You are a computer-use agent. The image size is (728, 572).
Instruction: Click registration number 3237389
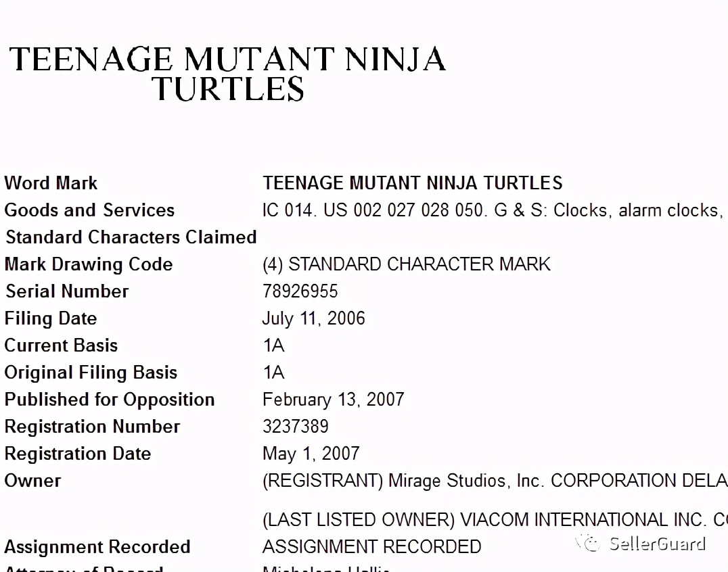(x=296, y=427)
